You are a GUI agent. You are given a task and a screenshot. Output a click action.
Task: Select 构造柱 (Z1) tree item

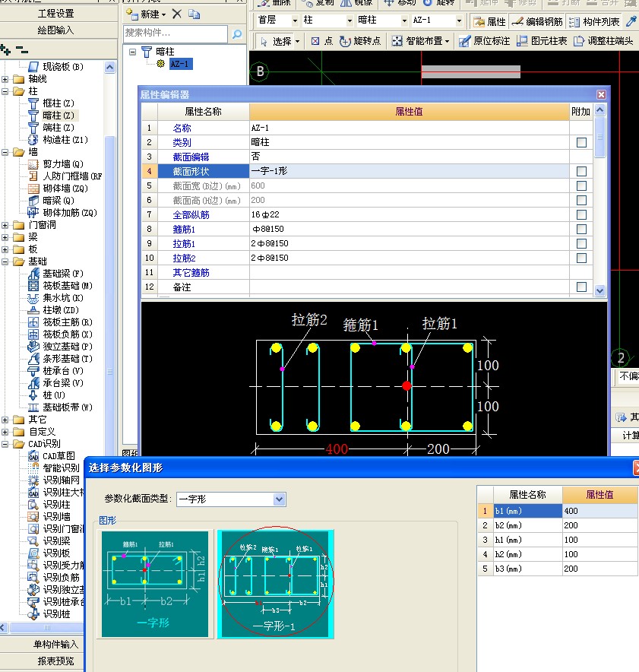(65, 140)
